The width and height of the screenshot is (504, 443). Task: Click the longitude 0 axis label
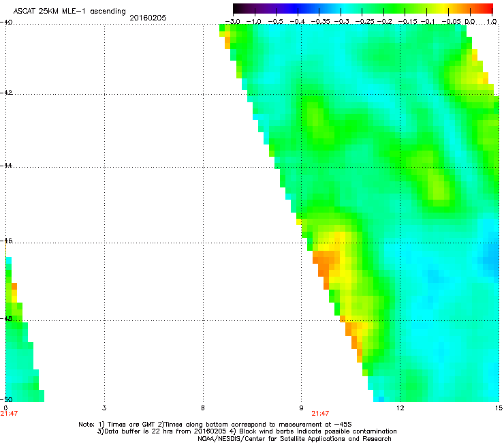point(5,408)
